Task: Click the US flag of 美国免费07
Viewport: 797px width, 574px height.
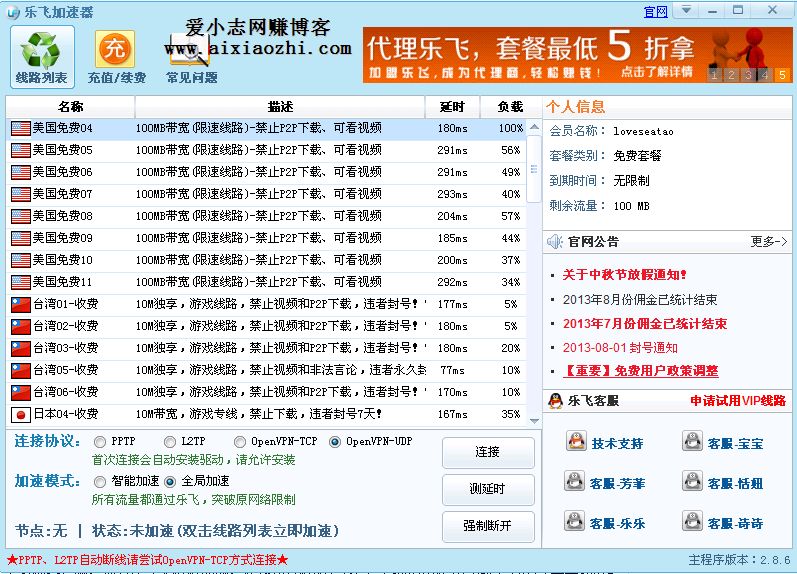Action: (x=21, y=194)
